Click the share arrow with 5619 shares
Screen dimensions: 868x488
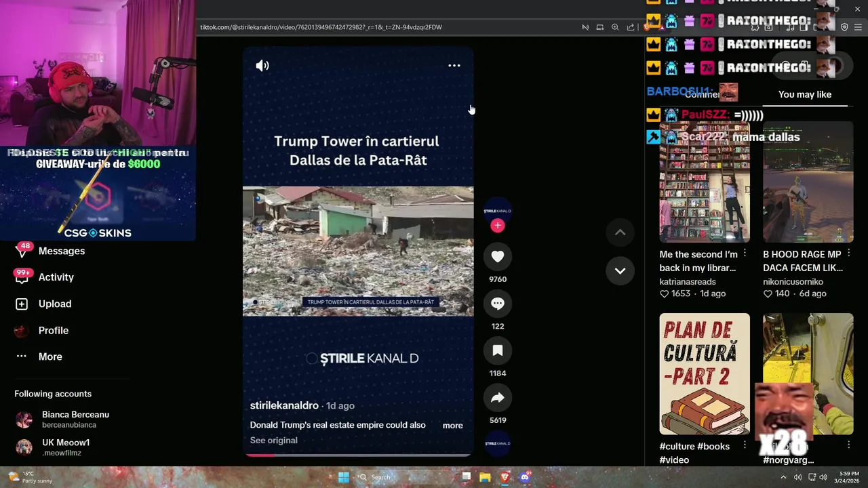pos(498,398)
